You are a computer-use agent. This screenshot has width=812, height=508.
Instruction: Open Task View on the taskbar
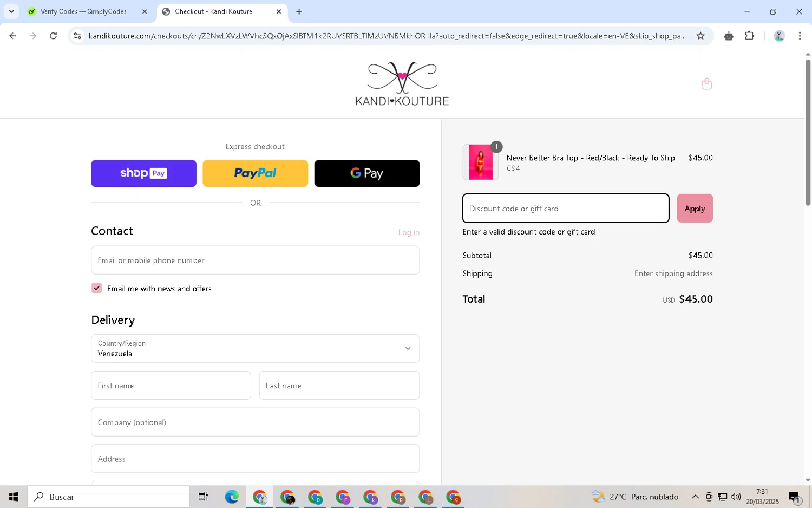point(203,497)
